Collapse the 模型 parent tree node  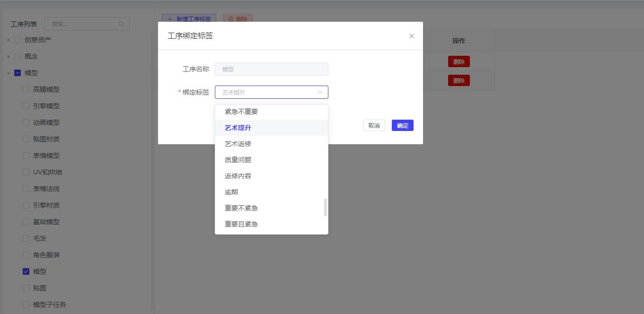coord(9,73)
